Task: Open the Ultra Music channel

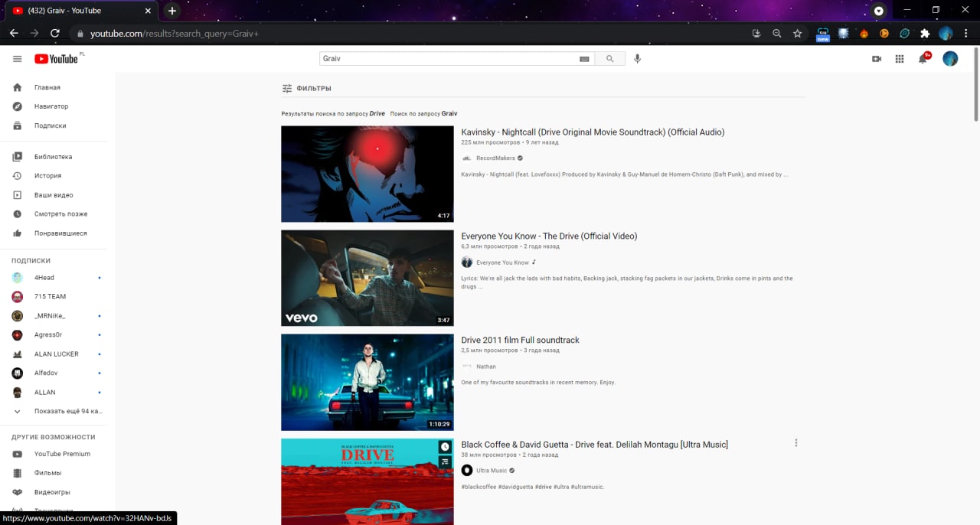Action: pyautogui.click(x=492, y=471)
